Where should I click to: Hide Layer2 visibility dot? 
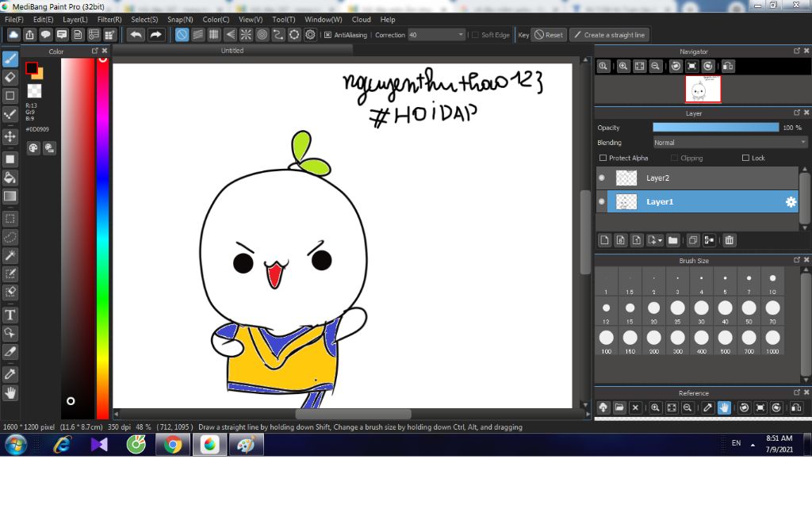(x=602, y=178)
